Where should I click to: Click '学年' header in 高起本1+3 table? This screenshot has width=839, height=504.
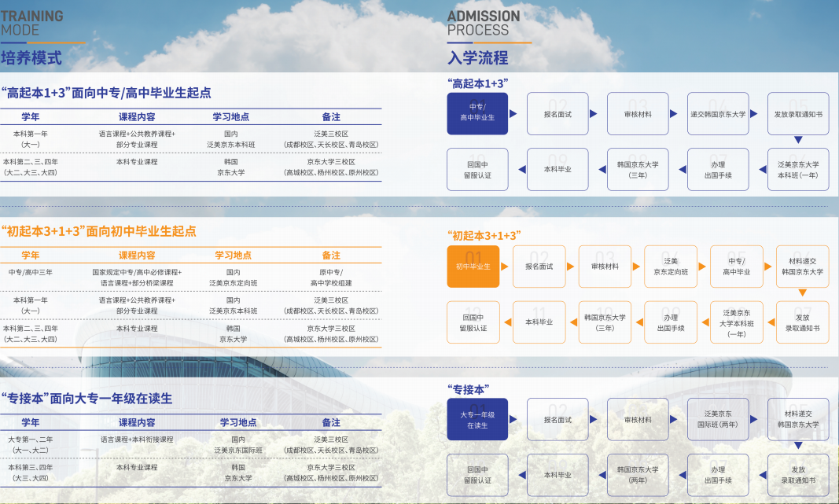pyautogui.click(x=31, y=116)
